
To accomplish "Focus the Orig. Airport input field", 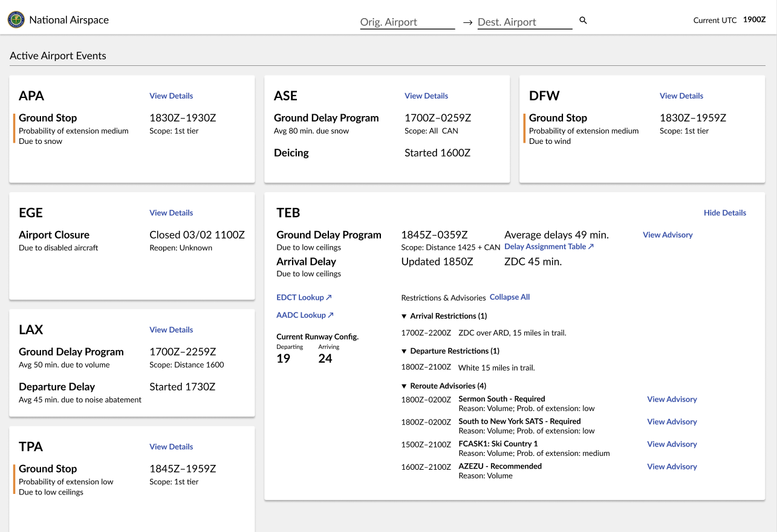I will (408, 22).
